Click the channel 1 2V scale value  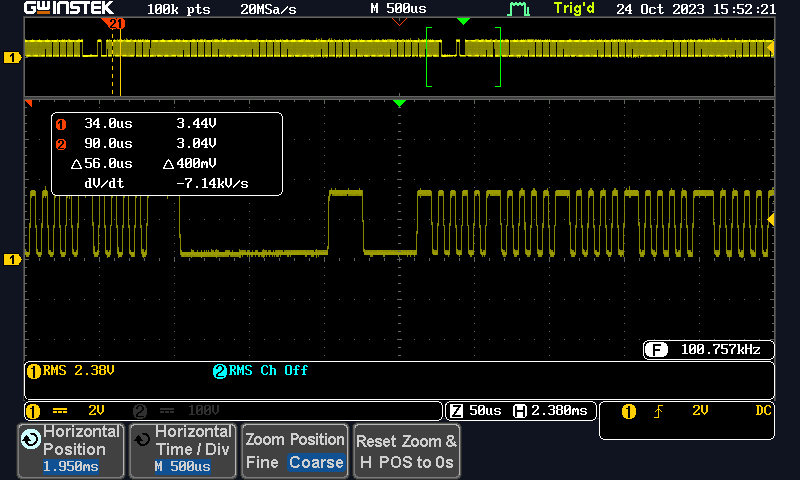(96, 411)
